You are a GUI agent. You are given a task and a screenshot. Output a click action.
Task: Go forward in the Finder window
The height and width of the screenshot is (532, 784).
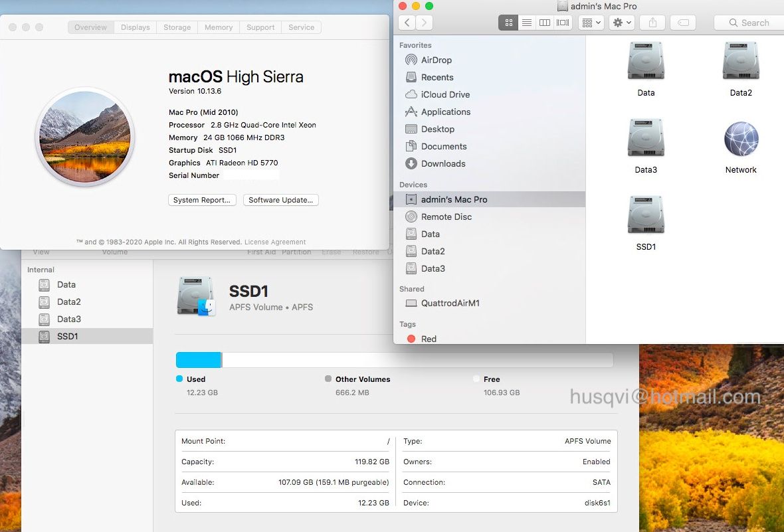[424, 23]
